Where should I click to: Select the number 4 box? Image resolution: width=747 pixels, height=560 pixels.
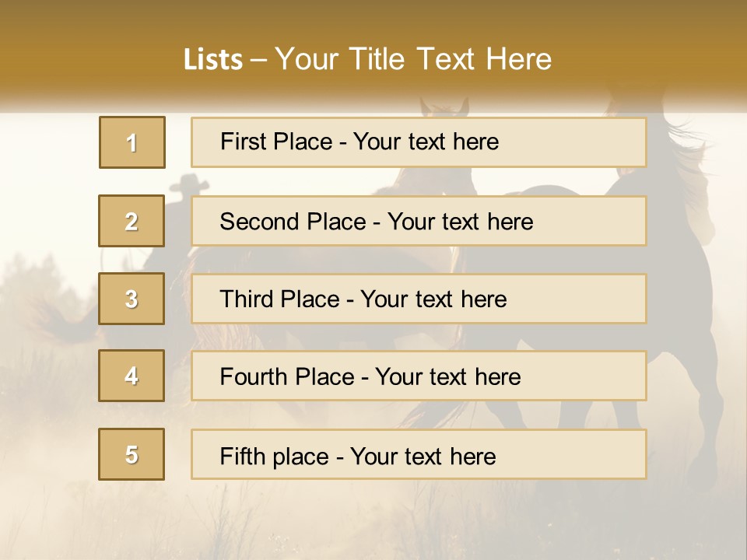click(x=132, y=376)
